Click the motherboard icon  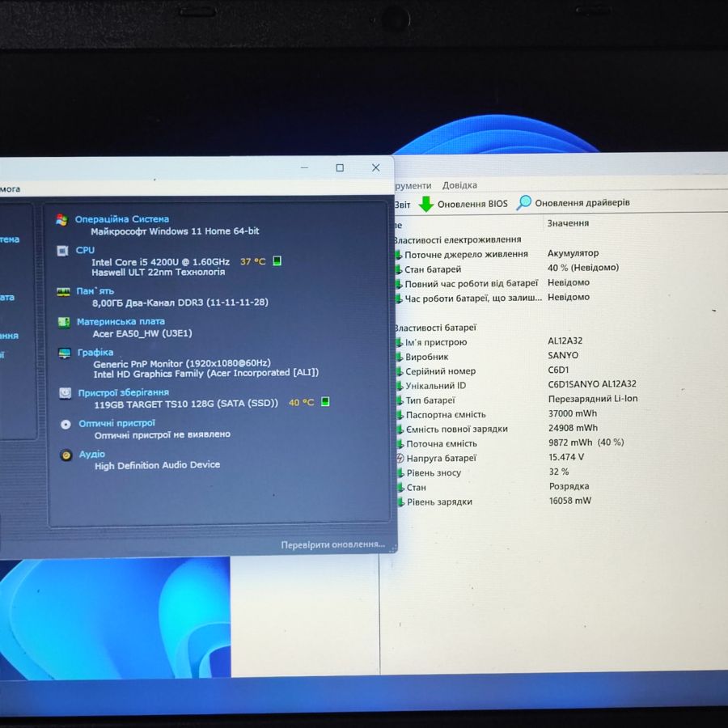click(x=64, y=322)
